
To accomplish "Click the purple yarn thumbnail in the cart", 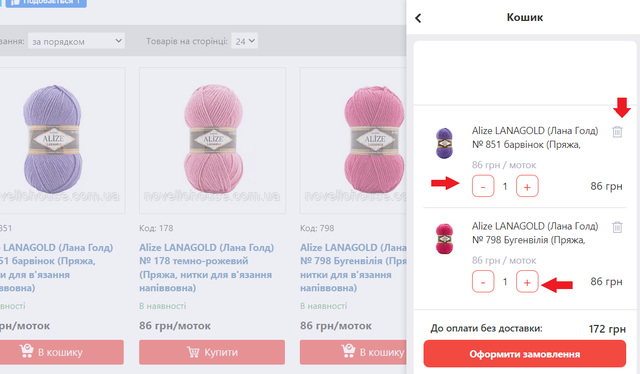I will 444,143.
